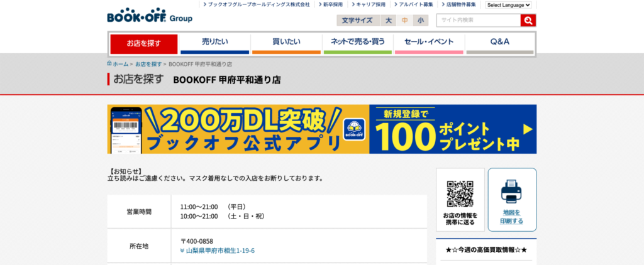Viewport: 644px width, 265px height.
Task: Open the Q&A navigation tab
Action: (x=500, y=43)
